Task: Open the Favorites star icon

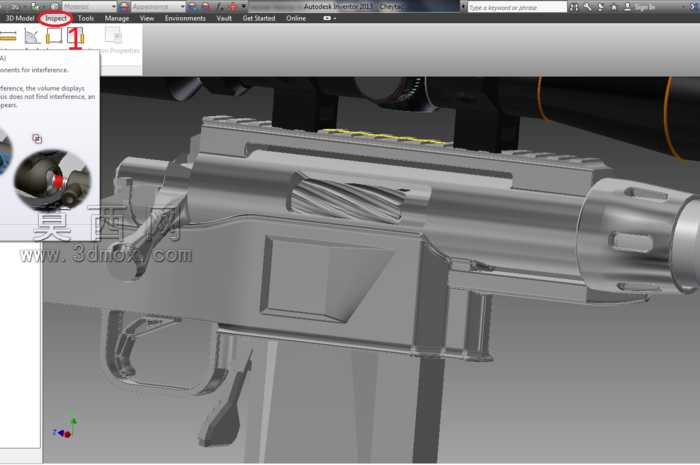Action: tap(614, 7)
